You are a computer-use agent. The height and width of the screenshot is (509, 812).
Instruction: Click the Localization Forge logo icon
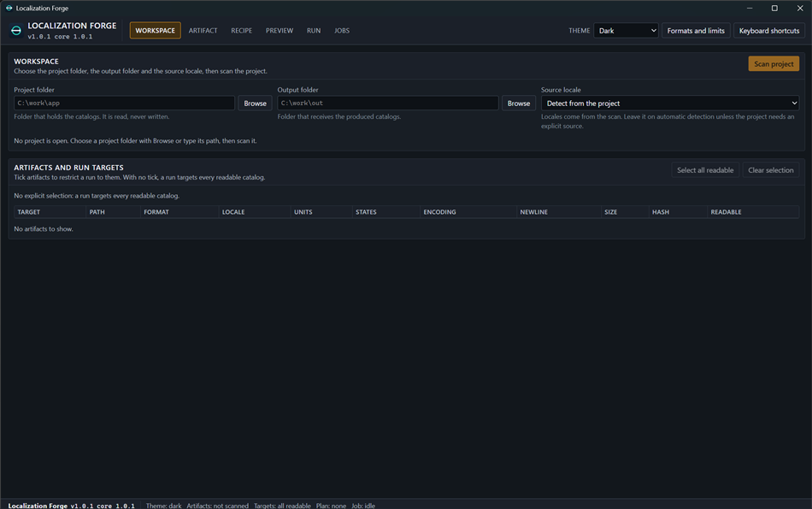pyautogui.click(x=16, y=31)
